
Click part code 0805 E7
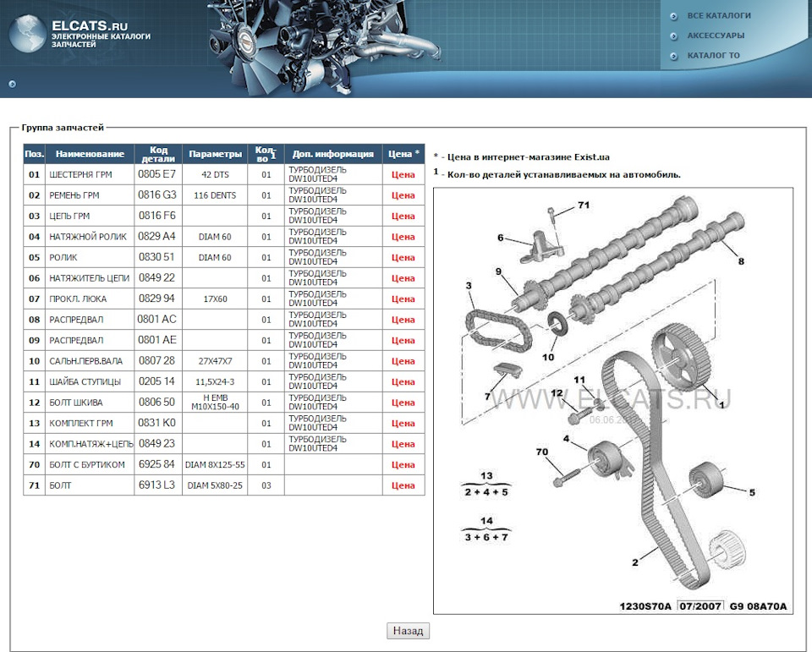coord(157,174)
